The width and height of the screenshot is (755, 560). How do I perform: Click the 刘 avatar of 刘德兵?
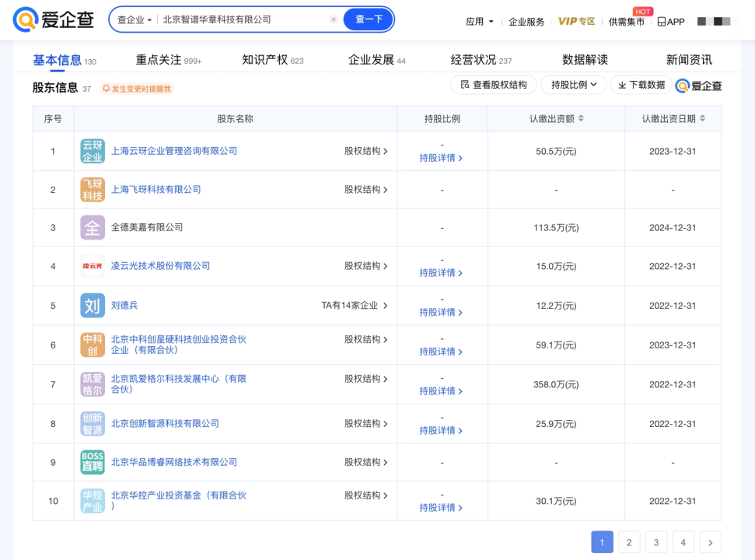(93, 306)
